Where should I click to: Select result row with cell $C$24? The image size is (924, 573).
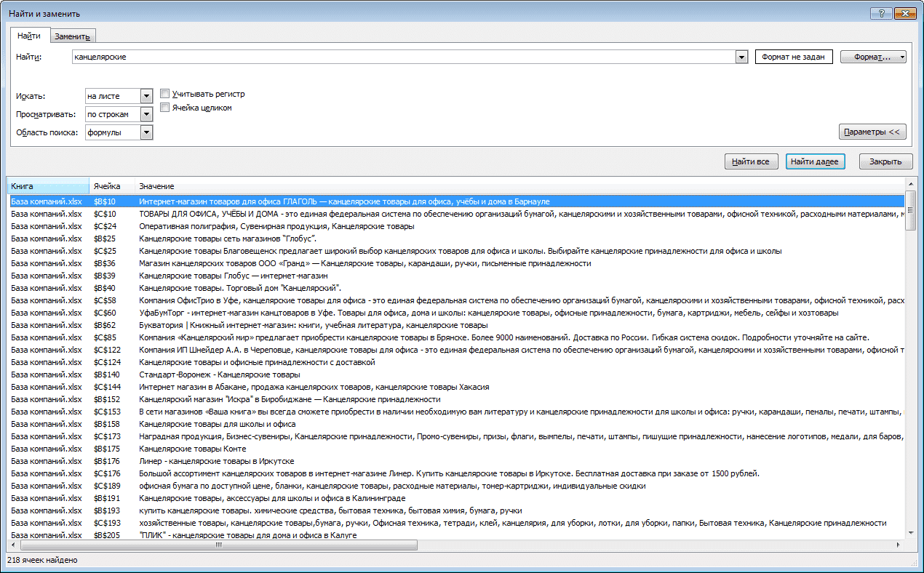(455, 226)
